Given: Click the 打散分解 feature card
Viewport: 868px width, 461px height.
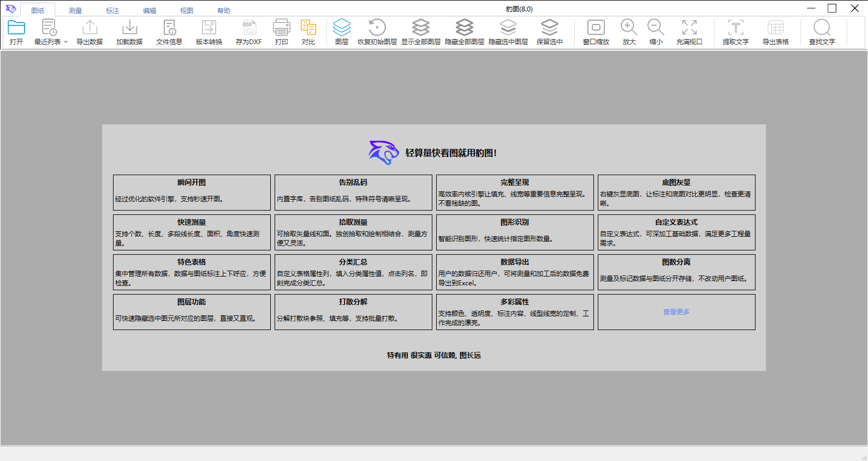Looking at the screenshot, I should coord(353,312).
